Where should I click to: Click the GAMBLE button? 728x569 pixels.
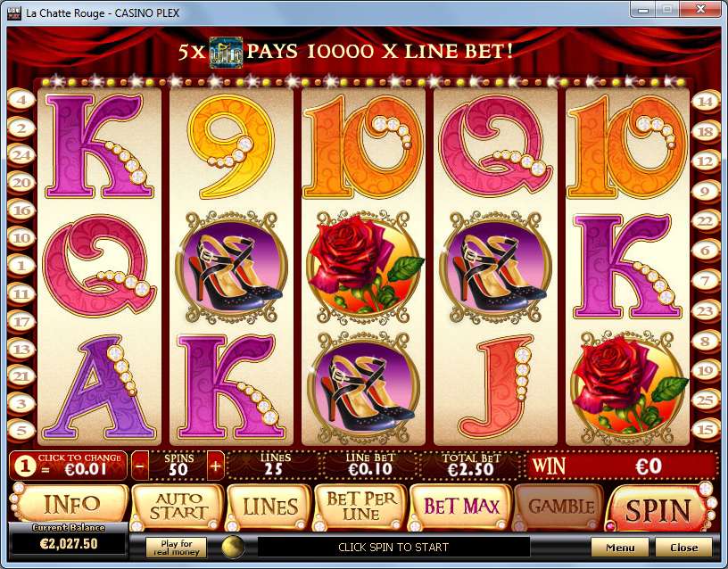tap(560, 507)
